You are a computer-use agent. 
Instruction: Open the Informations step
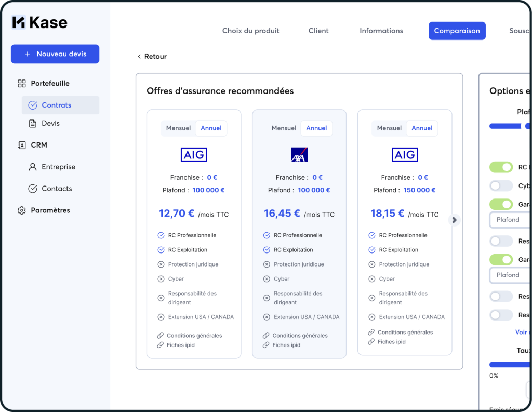pos(381,31)
